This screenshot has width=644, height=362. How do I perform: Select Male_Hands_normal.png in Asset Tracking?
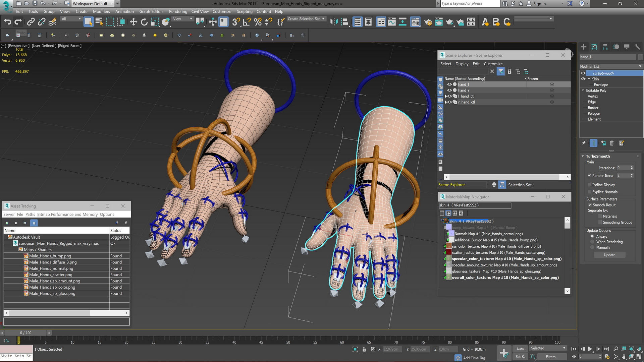(x=51, y=268)
